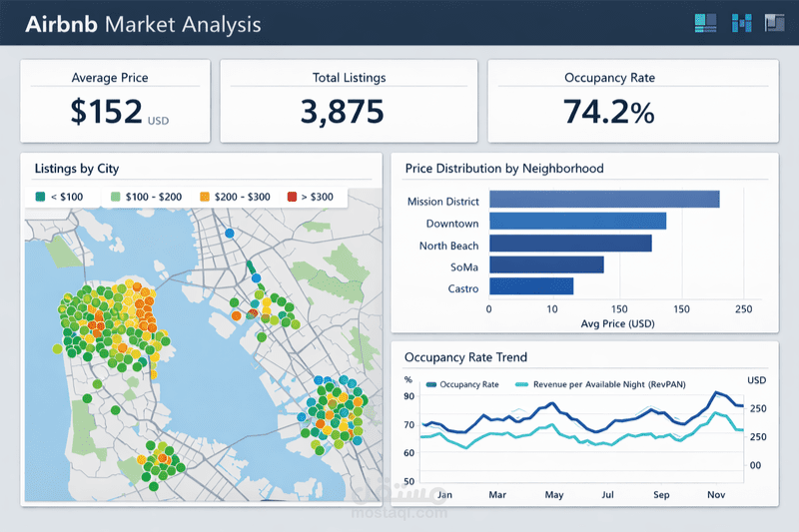
Task: Click the dark teal '< $100' legend swatch
Action: tap(40, 197)
